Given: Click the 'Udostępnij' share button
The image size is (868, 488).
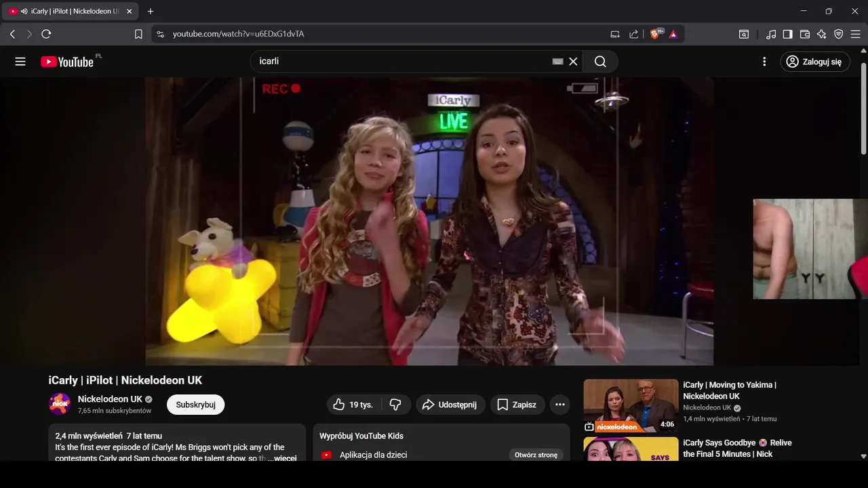Looking at the screenshot, I should pos(450,405).
